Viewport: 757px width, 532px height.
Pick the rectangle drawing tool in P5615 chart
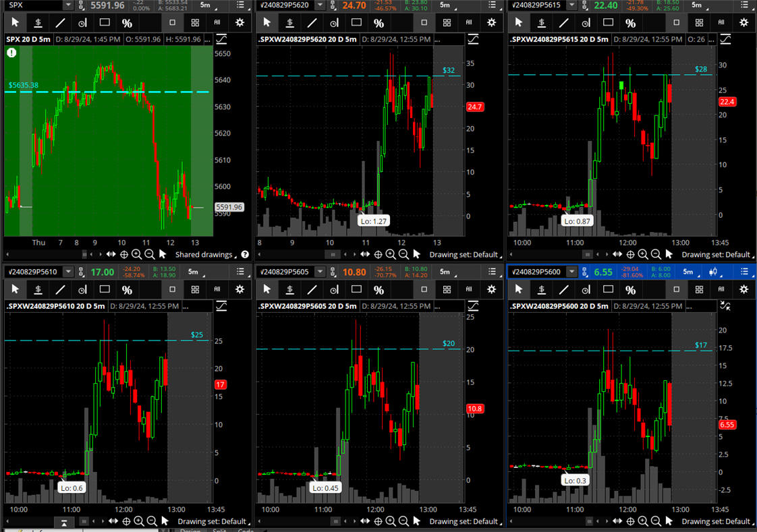[608, 22]
